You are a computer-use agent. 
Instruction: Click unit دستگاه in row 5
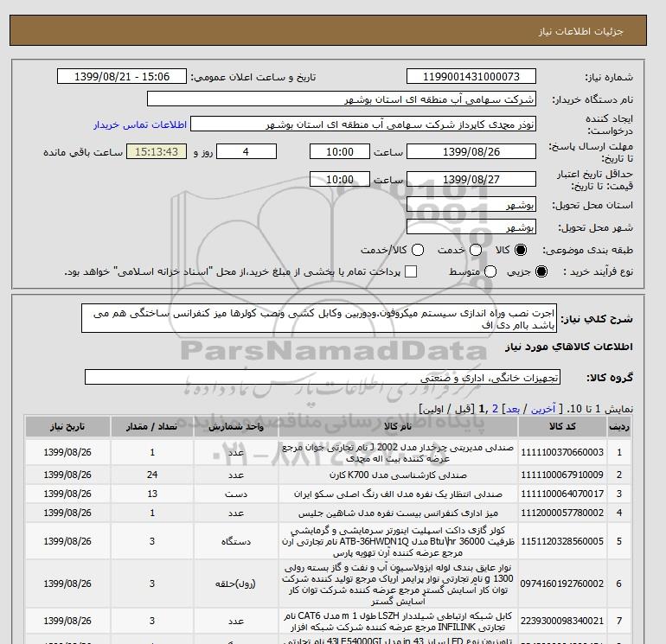(236, 542)
